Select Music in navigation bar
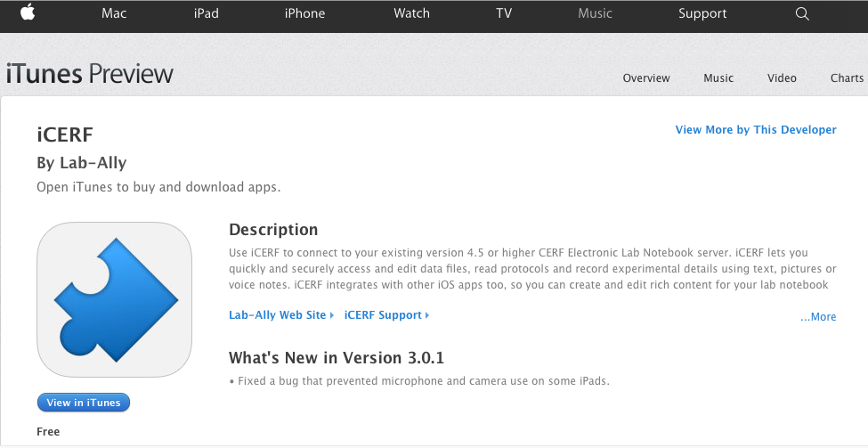The height and width of the screenshot is (448, 868). (595, 13)
